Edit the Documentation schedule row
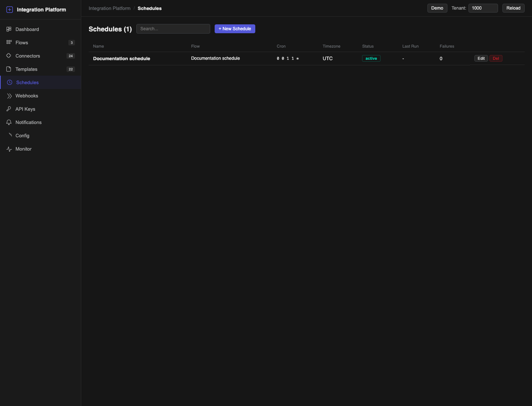This screenshot has height=406, width=532. click(x=481, y=58)
